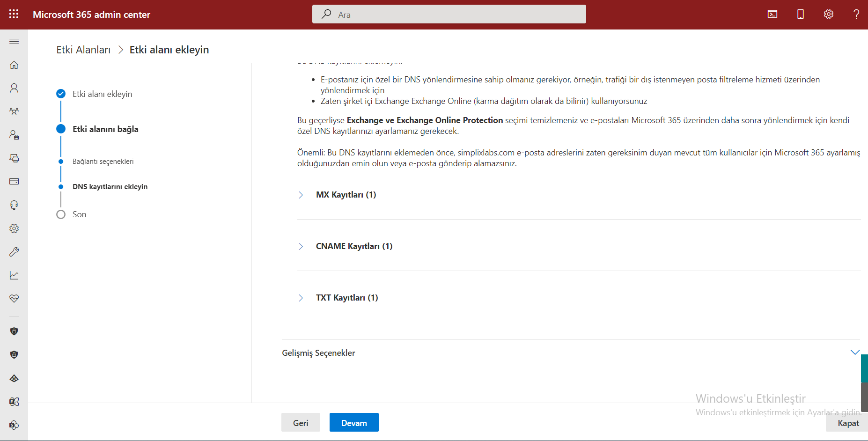Click the search magnifier icon

[326, 14]
